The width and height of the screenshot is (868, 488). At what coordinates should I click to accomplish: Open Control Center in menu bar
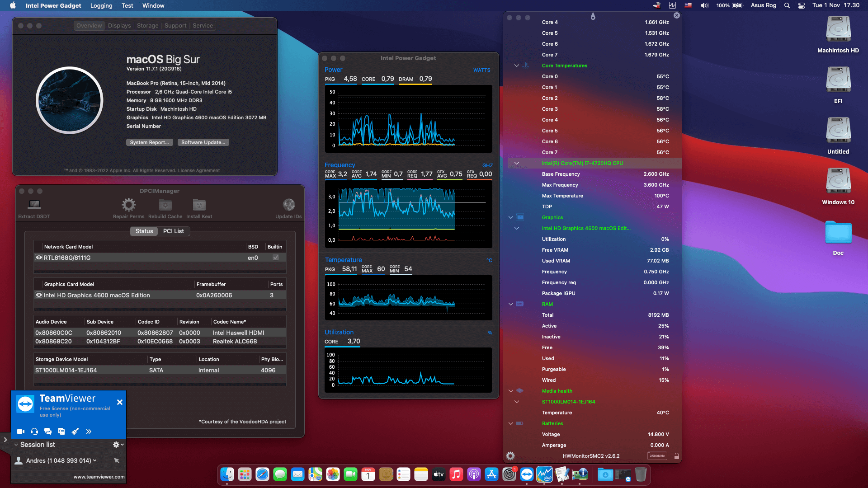(x=802, y=5)
